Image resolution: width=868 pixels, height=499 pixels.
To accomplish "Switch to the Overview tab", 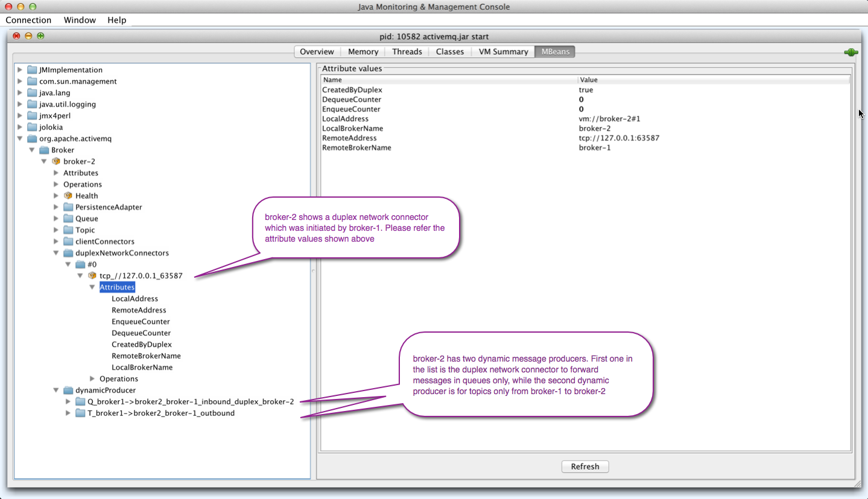I will (x=317, y=52).
